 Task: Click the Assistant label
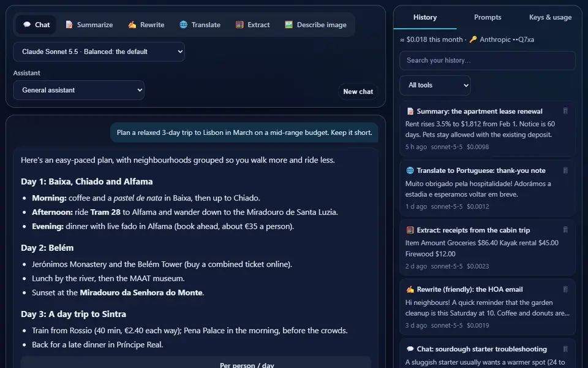pyautogui.click(x=26, y=73)
